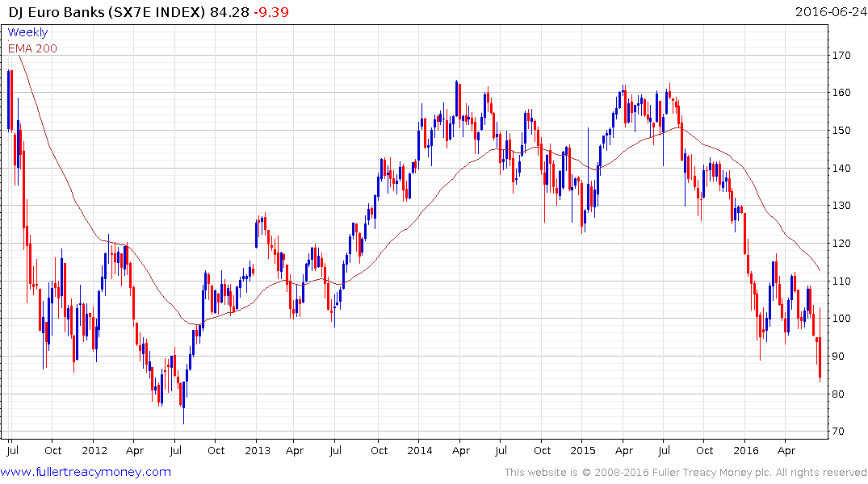Click the 100 price axis label
The width and height of the screenshot is (868, 484).
(841, 318)
